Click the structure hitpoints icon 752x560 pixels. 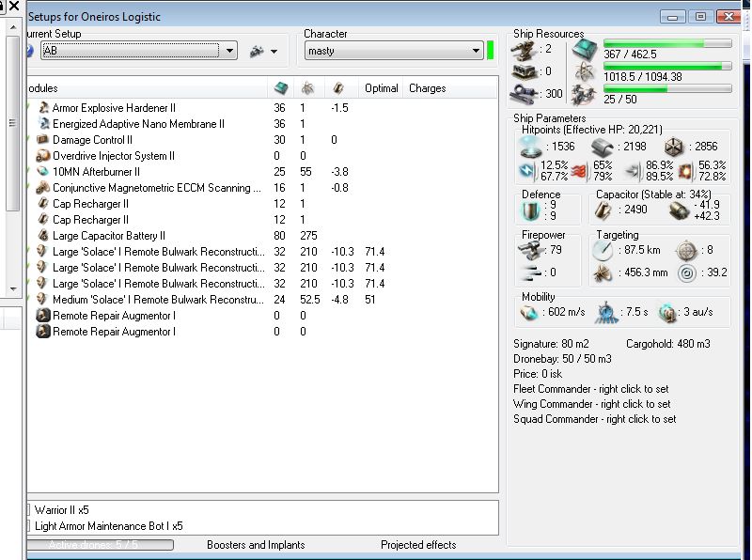pos(674,147)
